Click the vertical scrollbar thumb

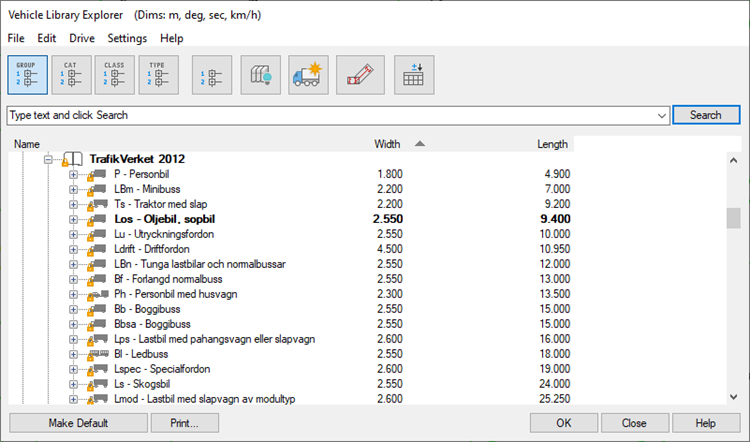click(733, 218)
